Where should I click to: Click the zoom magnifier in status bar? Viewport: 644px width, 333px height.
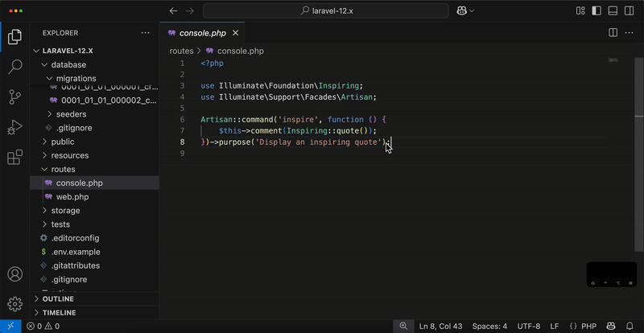tap(404, 327)
